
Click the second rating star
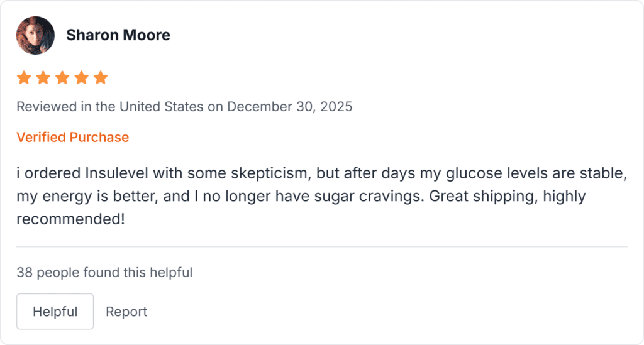43,78
